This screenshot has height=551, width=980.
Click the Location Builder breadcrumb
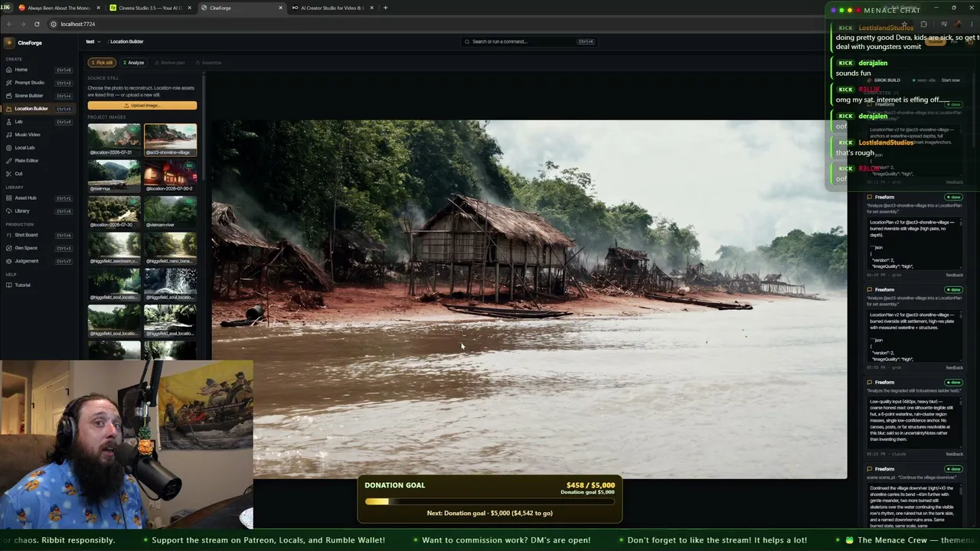coord(126,41)
